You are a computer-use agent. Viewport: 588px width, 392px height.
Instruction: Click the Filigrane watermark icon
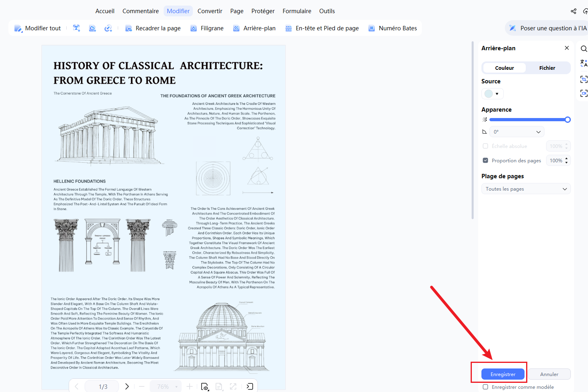click(194, 28)
